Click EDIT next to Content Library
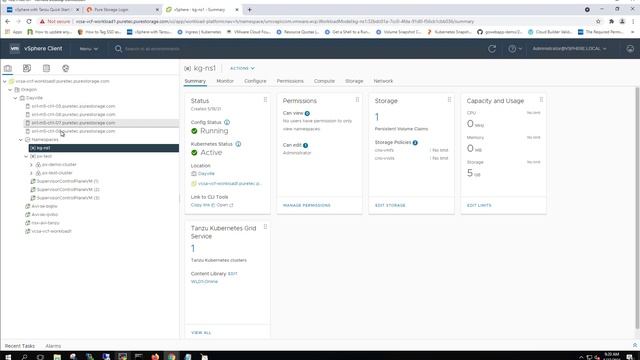Screen dimensions: 640x360 [x=233, y=273]
